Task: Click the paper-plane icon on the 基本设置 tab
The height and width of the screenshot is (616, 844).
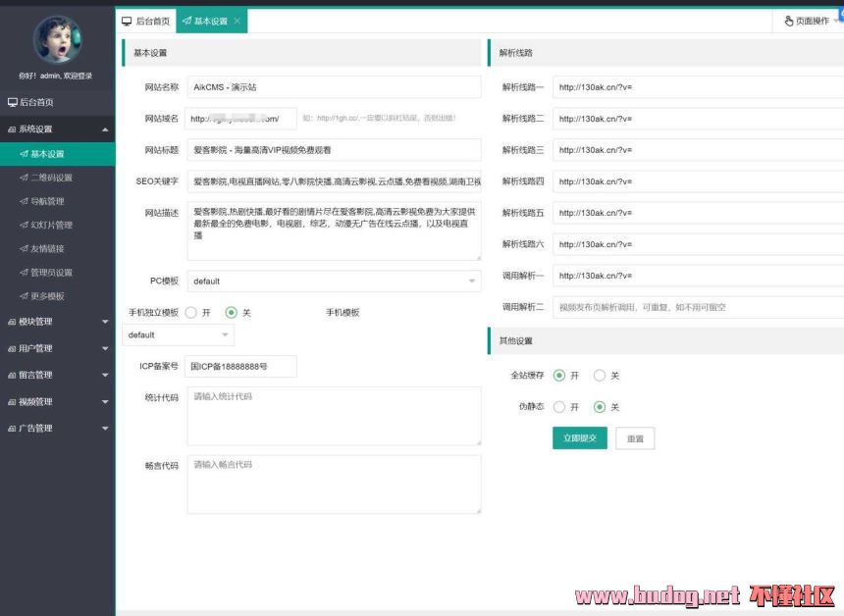Action: [186, 21]
